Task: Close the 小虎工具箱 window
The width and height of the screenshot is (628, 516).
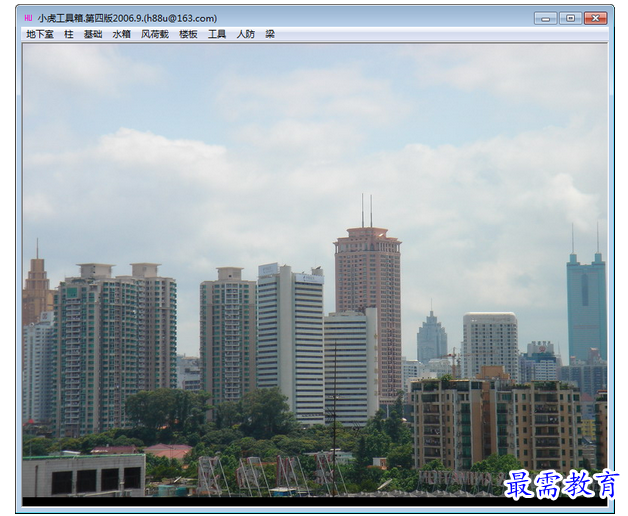Action: pyautogui.click(x=596, y=18)
